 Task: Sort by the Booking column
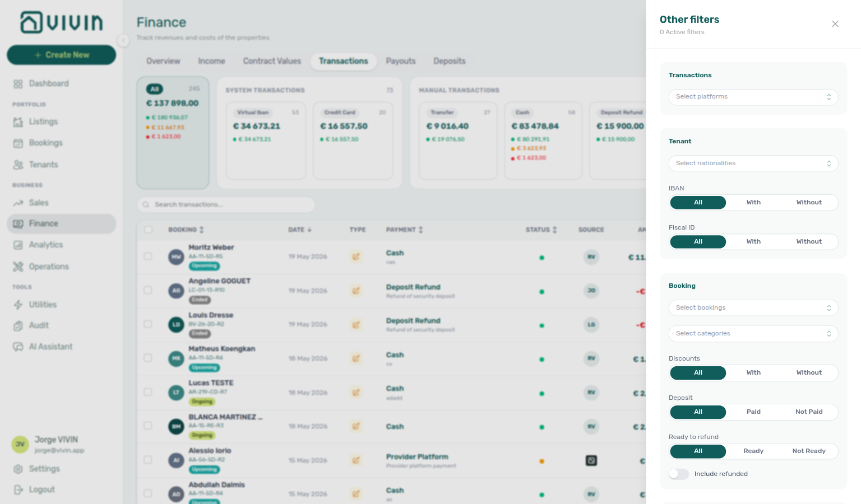pyautogui.click(x=186, y=230)
